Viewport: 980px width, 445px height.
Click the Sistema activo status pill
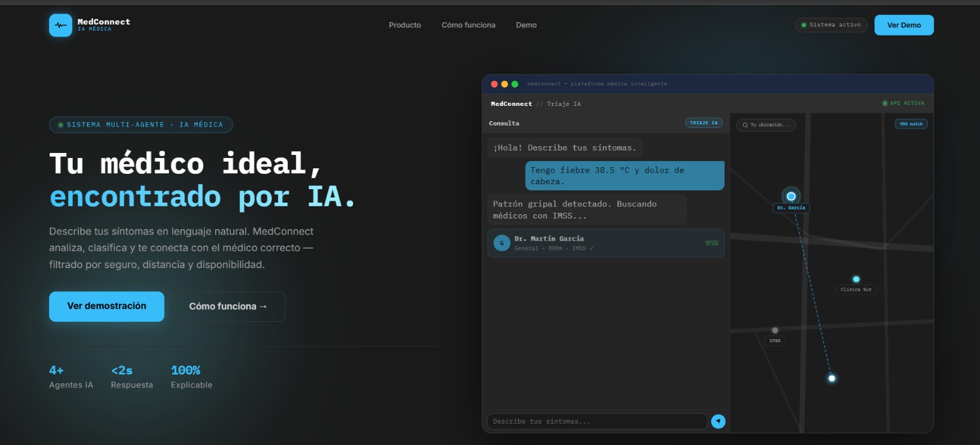(831, 25)
